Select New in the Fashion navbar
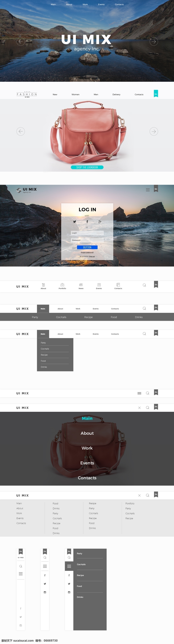 click(55, 94)
